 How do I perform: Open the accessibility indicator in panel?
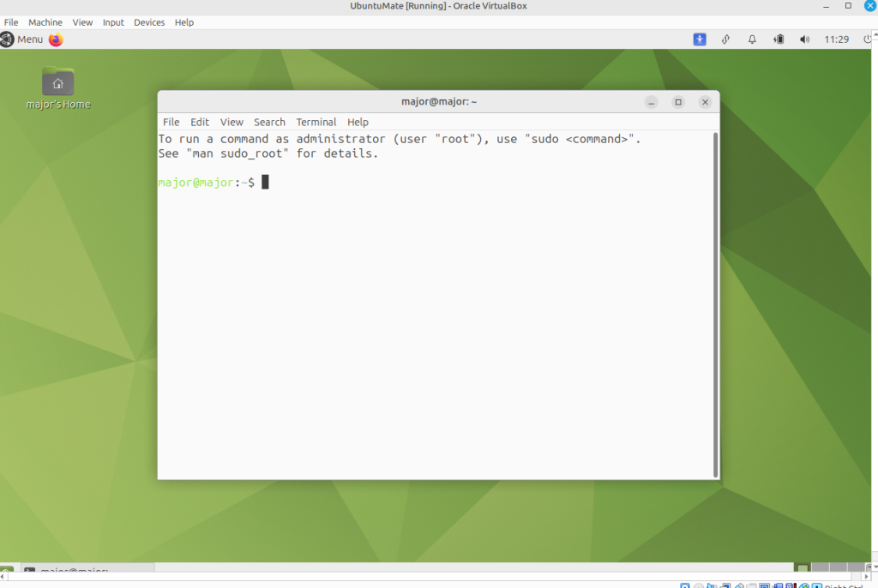point(700,39)
